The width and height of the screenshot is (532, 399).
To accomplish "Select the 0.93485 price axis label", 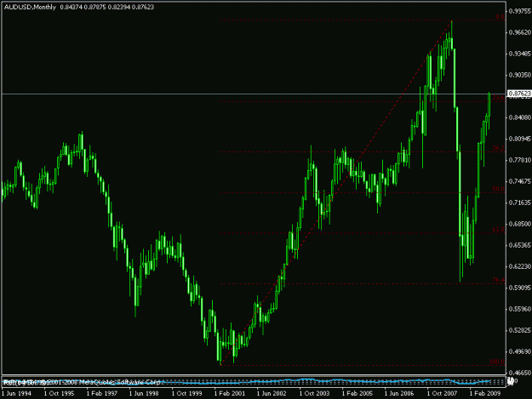I will [x=520, y=54].
